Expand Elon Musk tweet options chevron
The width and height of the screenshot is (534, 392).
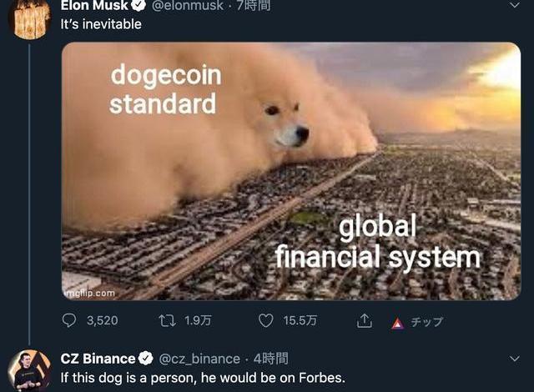coord(515,6)
